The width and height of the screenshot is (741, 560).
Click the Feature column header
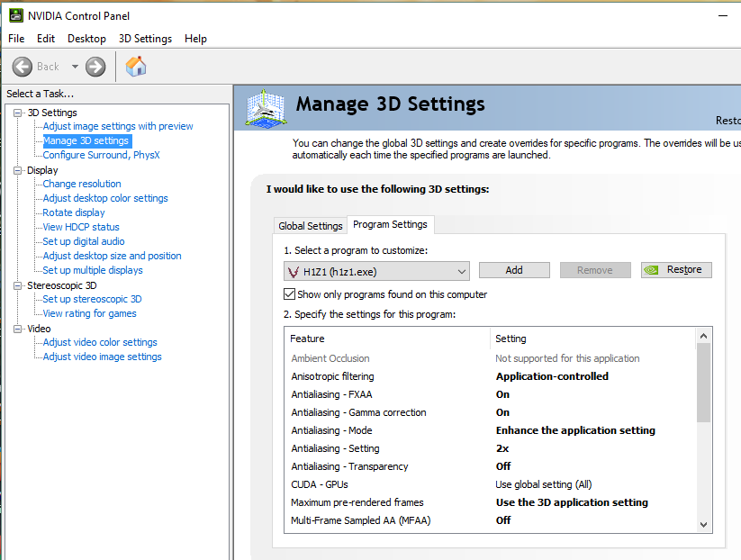pyautogui.click(x=387, y=339)
